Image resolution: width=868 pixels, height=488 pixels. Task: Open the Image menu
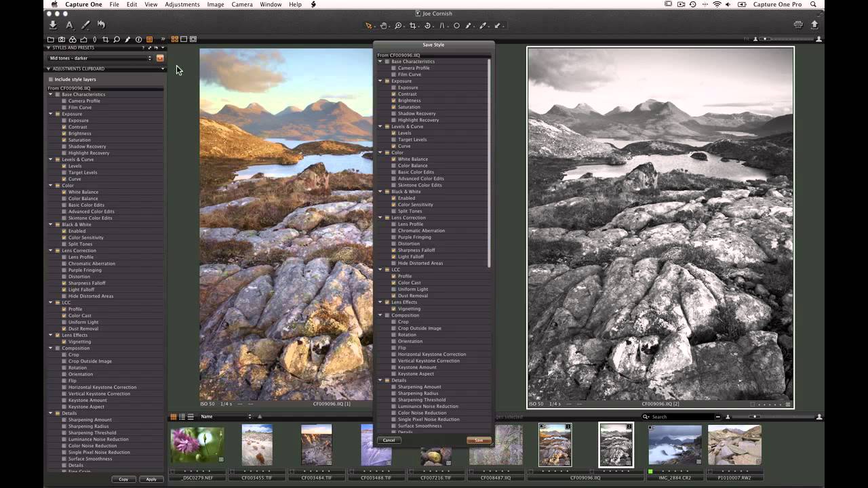click(x=216, y=5)
